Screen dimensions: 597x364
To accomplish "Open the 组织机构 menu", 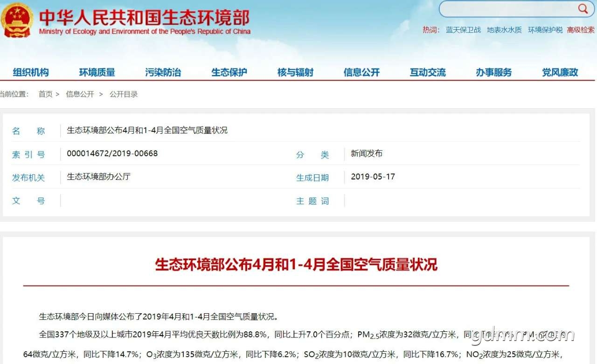I will click(x=31, y=72).
